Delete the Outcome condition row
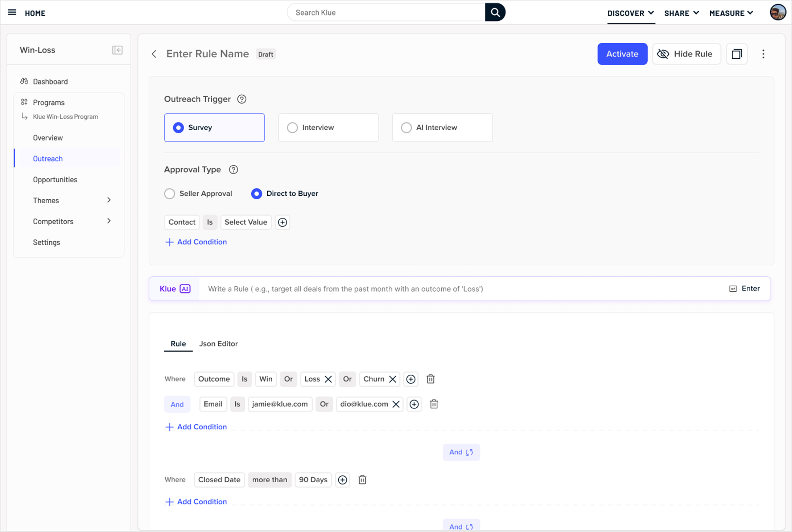 coord(430,379)
